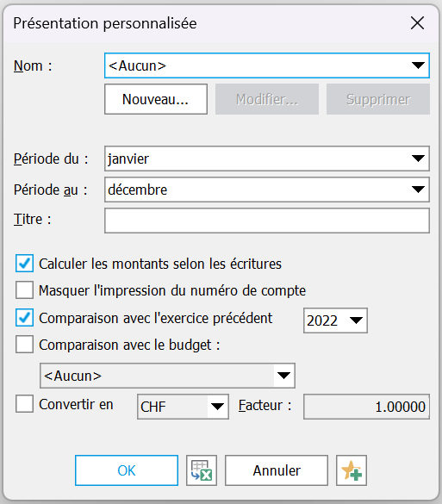Confirm with the OK button

pyautogui.click(x=127, y=470)
